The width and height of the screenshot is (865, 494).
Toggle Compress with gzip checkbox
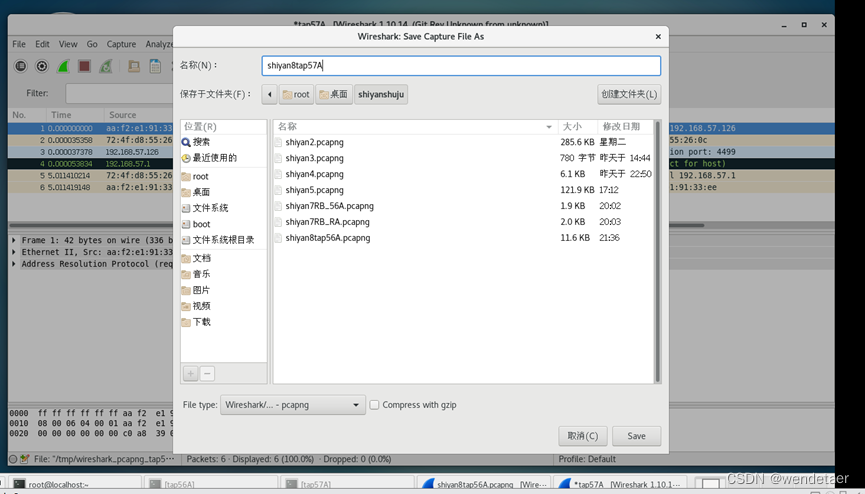pyautogui.click(x=374, y=405)
